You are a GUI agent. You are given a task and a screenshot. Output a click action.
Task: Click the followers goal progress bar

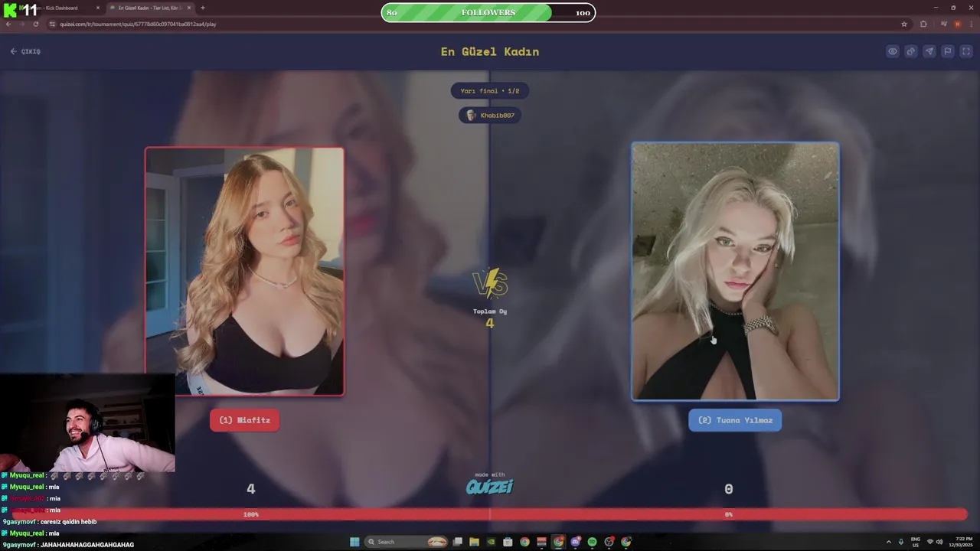click(488, 12)
